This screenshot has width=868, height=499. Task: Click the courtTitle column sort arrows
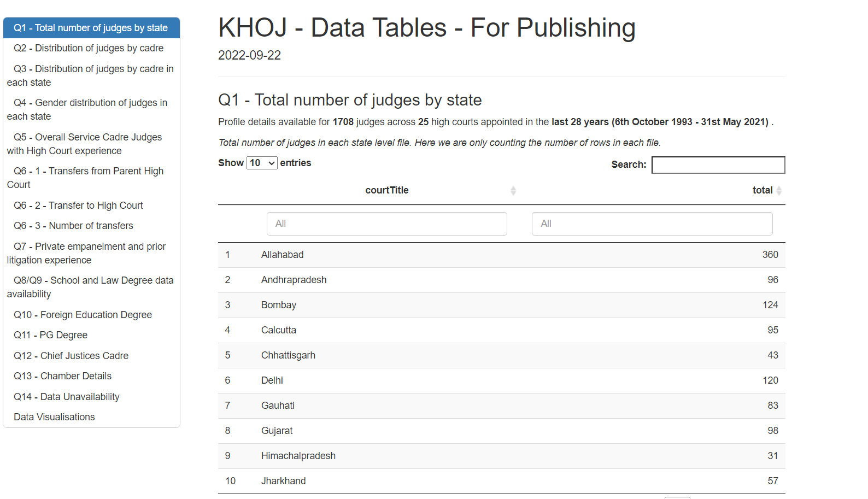[x=513, y=191]
